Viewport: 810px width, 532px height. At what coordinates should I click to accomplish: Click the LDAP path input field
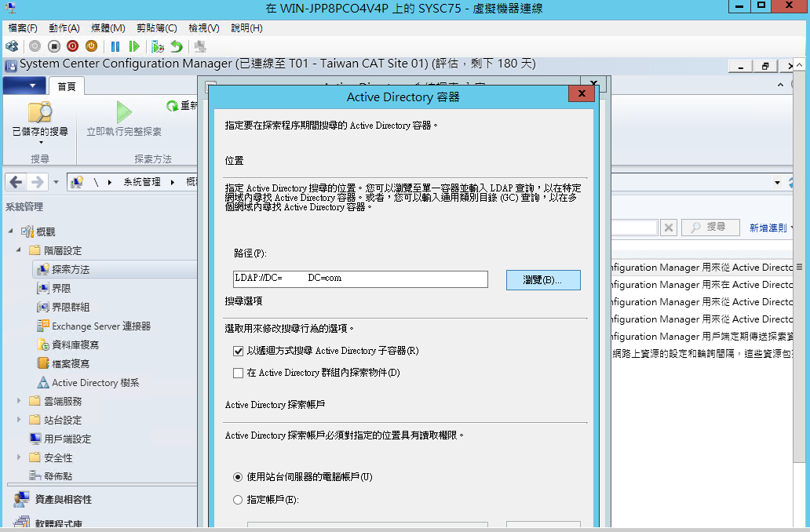(x=360, y=279)
